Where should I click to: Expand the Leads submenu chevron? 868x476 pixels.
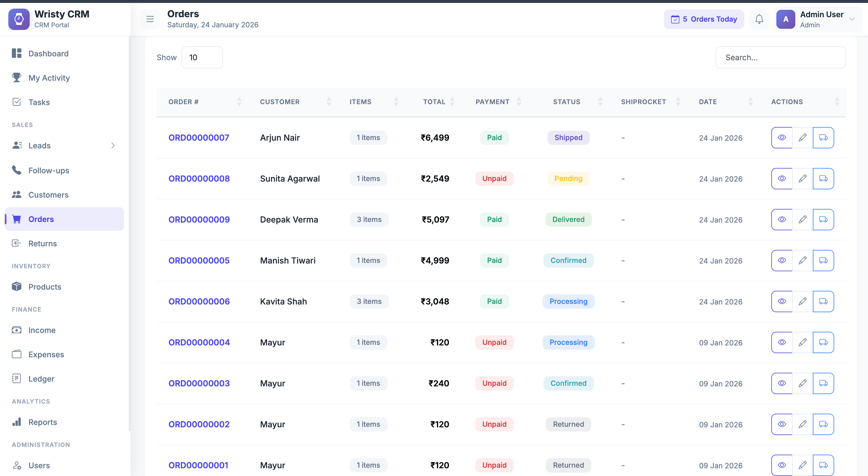(113, 146)
